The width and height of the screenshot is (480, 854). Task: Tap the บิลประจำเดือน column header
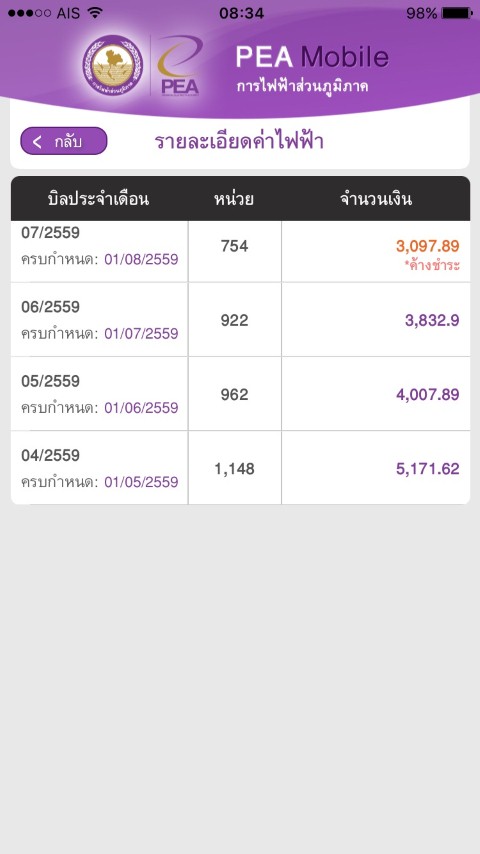[99, 199]
